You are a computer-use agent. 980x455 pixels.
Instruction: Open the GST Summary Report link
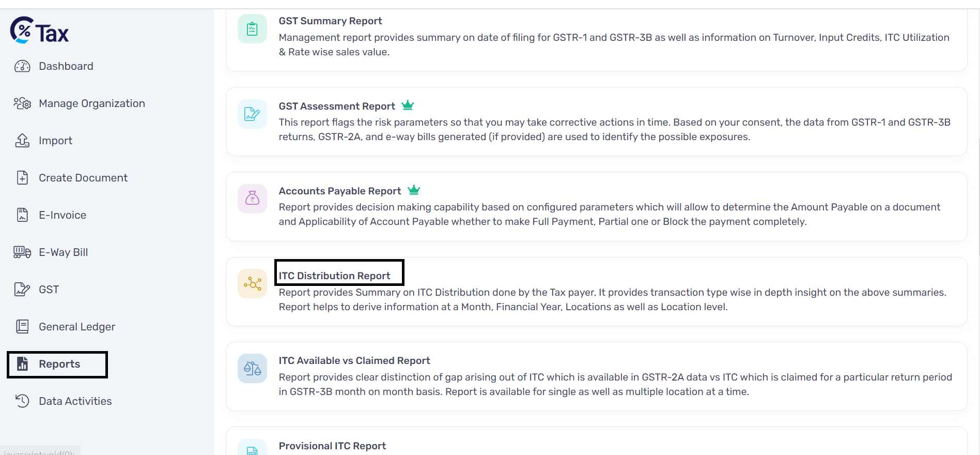pyautogui.click(x=330, y=21)
